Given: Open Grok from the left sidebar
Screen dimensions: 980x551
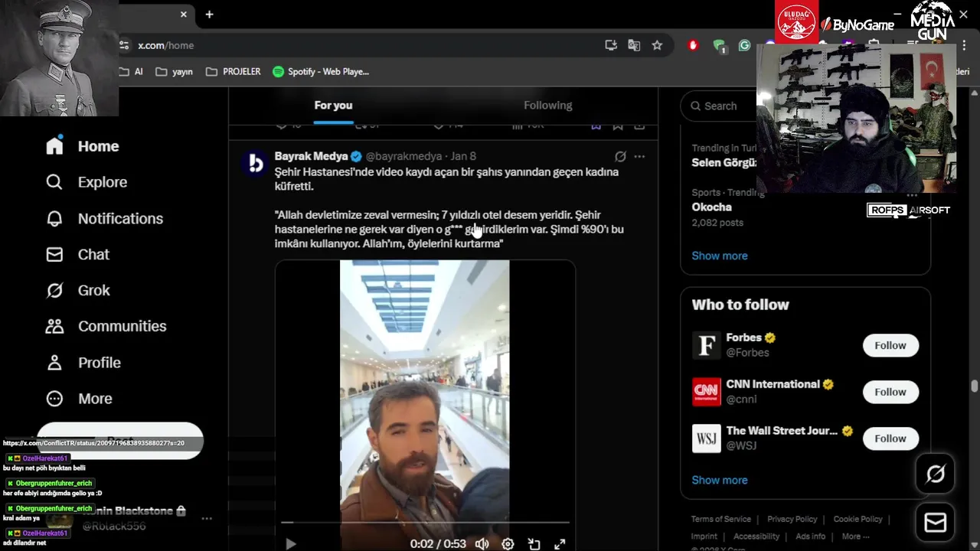Looking at the screenshot, I should coord(78,290).
